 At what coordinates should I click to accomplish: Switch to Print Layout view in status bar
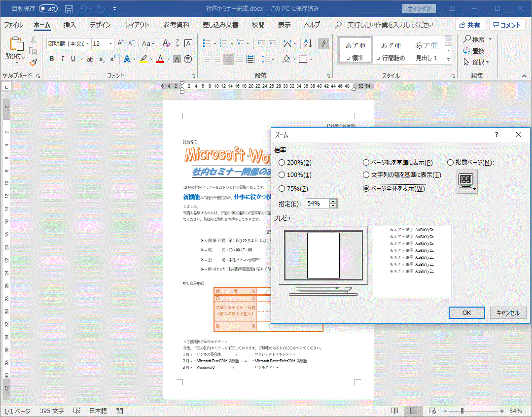point(413,411)
